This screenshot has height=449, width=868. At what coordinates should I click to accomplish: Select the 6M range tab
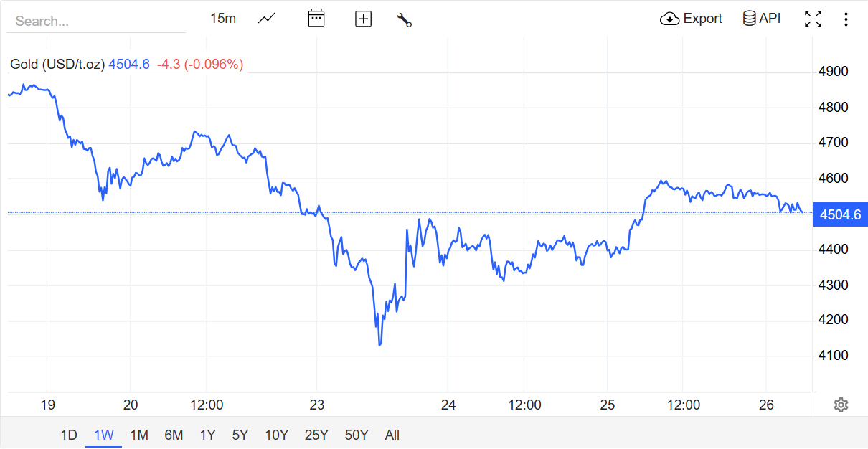[x=174, y=435]
